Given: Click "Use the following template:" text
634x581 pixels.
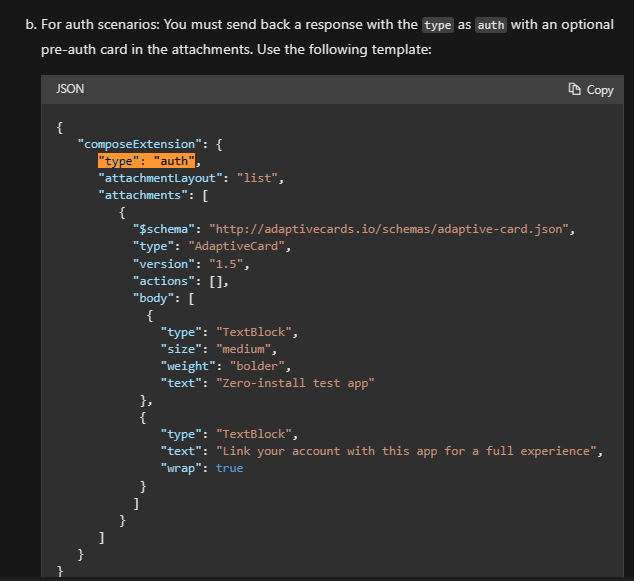Looking at the screenshot, I should coord(344,49).
